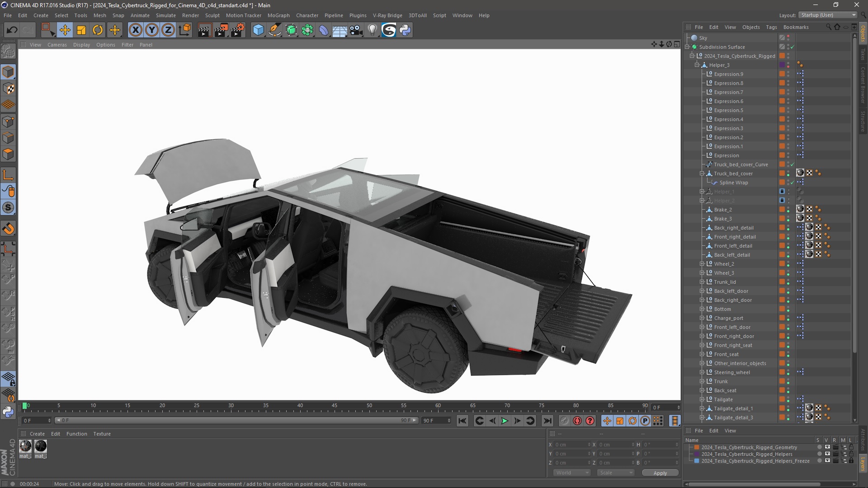868x488 pixels.
Task: Collapse the Helper_3 tree node
Action: (x=697, y=65)
